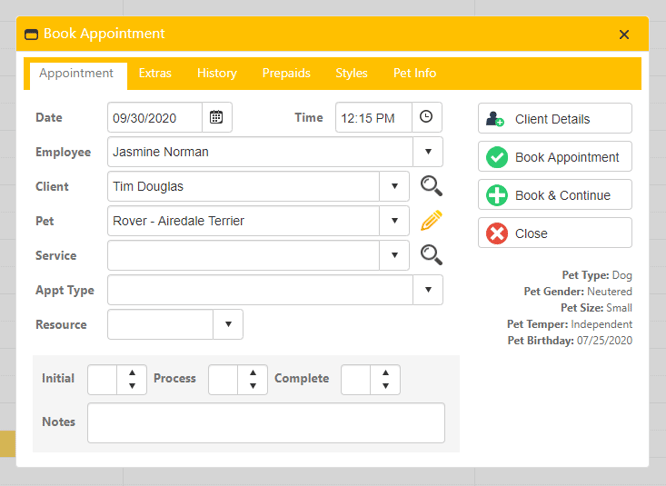
Task: Focus the Time field showing 12:15 PM
Action: (x=373, y=118)
